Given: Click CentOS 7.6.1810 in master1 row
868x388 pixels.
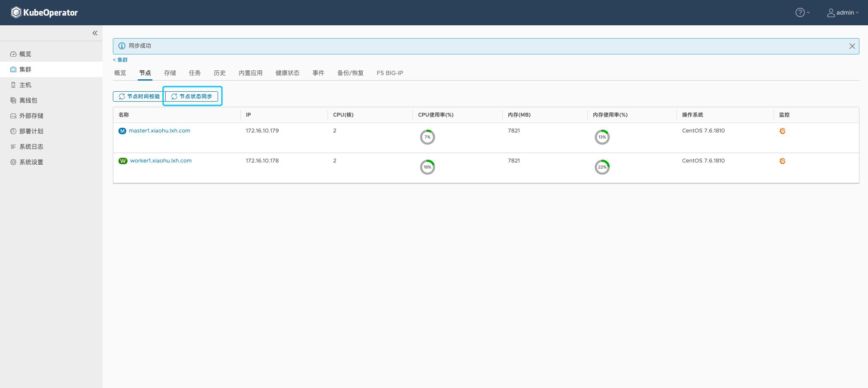Looking at the screenshot, I should coord(703,131).
